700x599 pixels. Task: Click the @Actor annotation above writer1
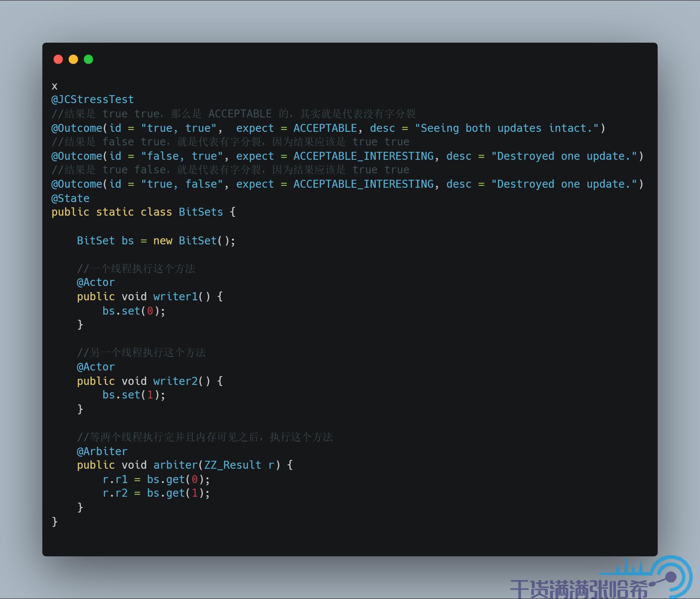point(96,283)
